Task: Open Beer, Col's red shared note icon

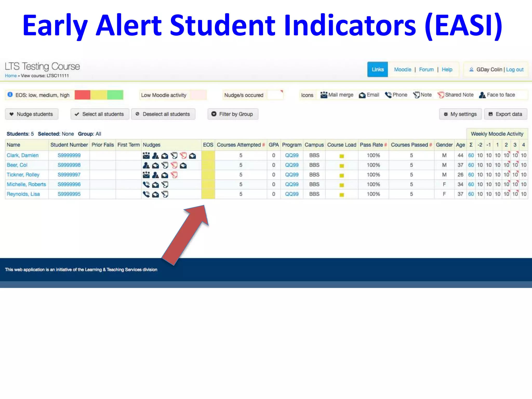Action: 174,165
